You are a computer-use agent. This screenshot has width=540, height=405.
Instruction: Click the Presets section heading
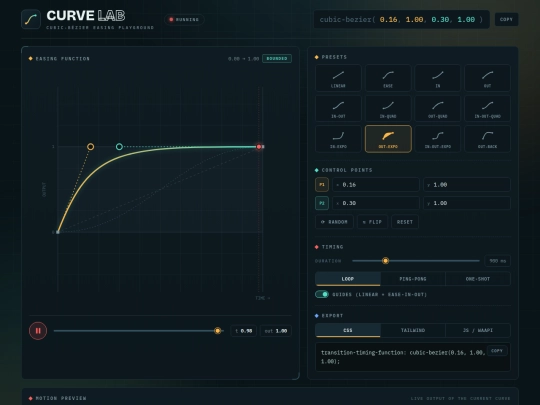point(334,57)
